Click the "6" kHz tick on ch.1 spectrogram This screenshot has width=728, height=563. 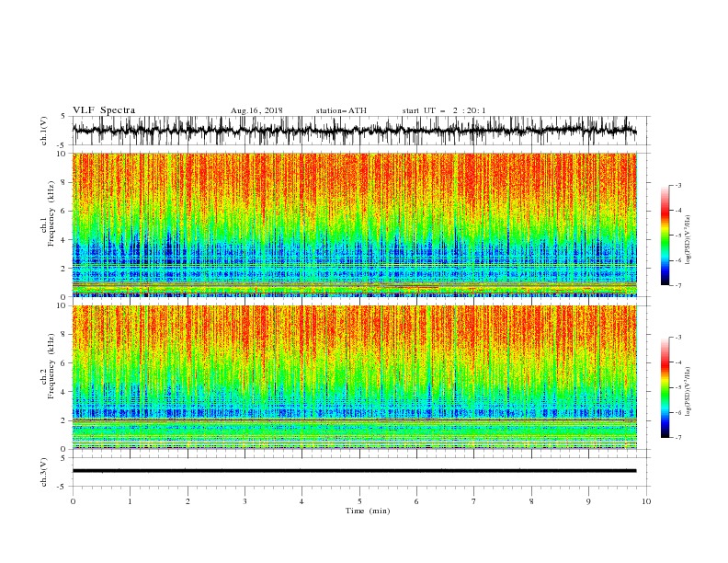(x=64, y=211)
